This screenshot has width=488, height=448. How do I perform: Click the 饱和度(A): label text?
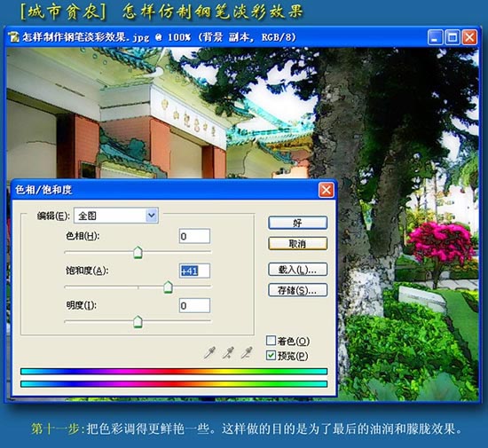click(87, 271)
